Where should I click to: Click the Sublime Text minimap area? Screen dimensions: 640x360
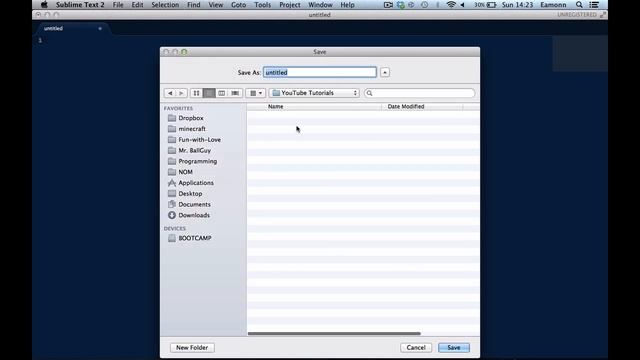(580, 53)
